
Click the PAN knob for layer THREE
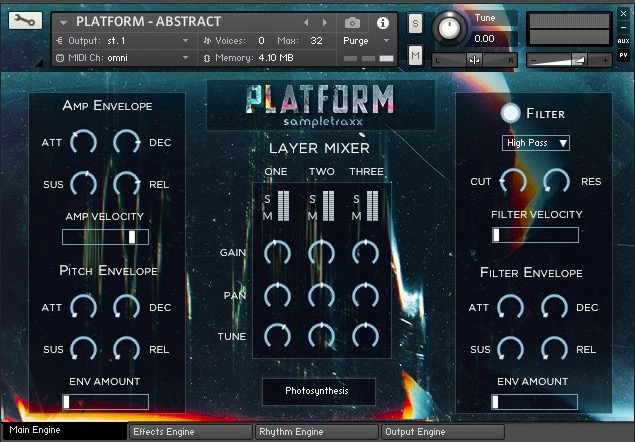click(x=365, y=296)
